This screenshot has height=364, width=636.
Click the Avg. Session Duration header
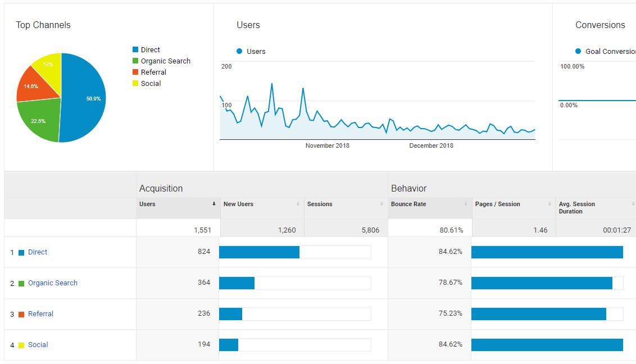coord(577,207)
